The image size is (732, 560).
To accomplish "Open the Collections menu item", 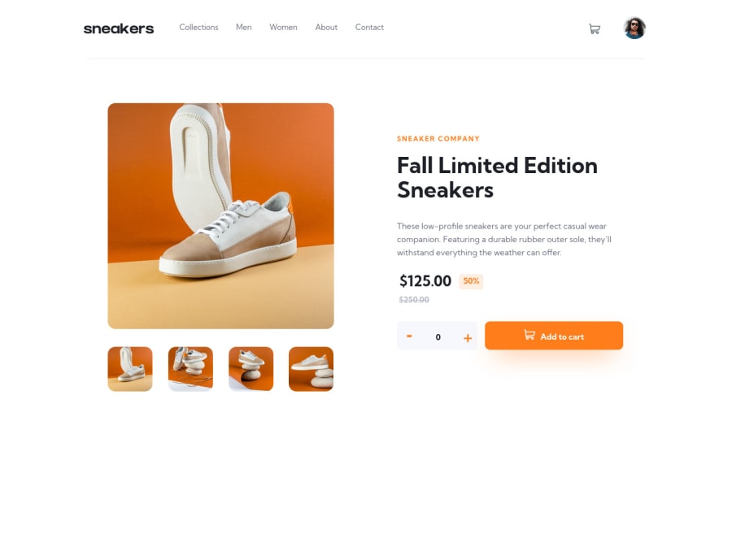I will (x=198, y=27).
